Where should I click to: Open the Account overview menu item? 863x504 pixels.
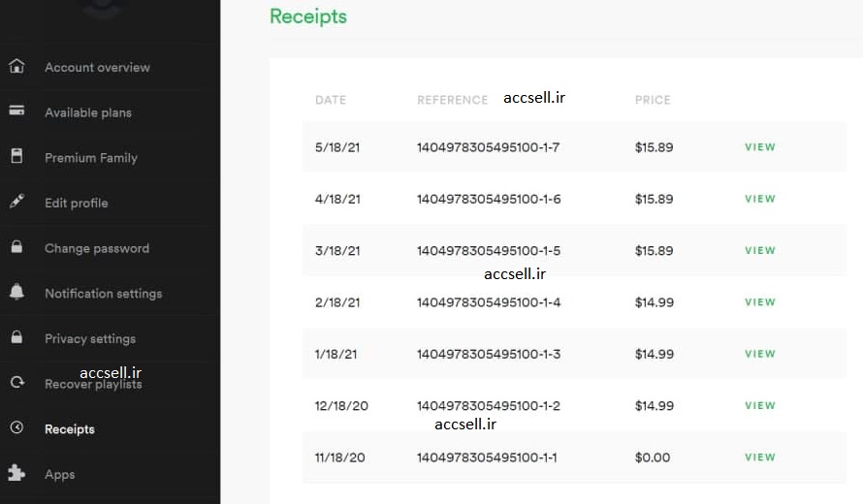coord(97,68)
